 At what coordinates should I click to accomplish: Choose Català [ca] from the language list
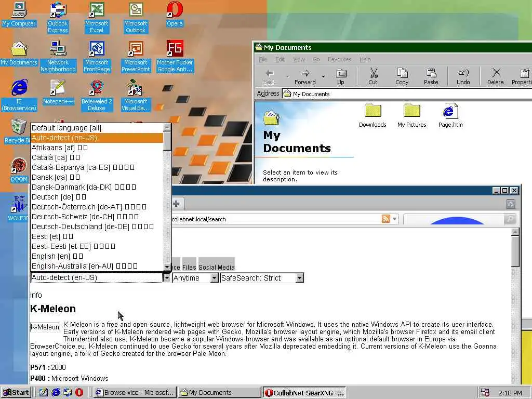click(97, 157)
